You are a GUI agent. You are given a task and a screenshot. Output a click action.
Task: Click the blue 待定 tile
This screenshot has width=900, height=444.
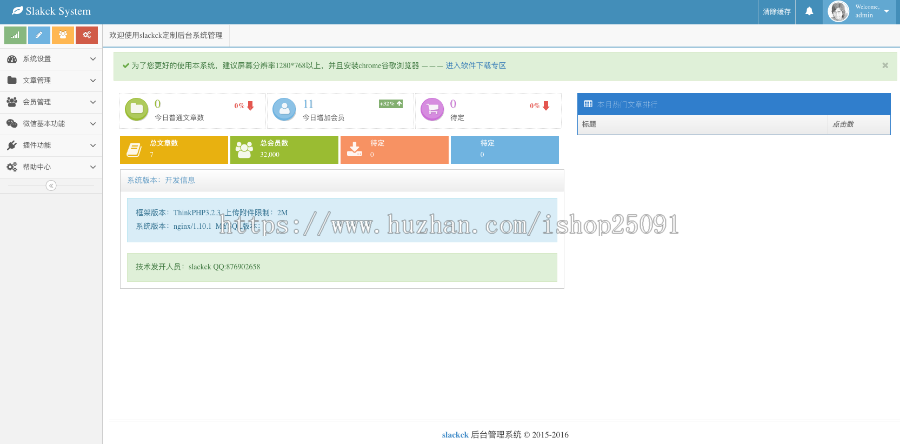click(505, 150)
